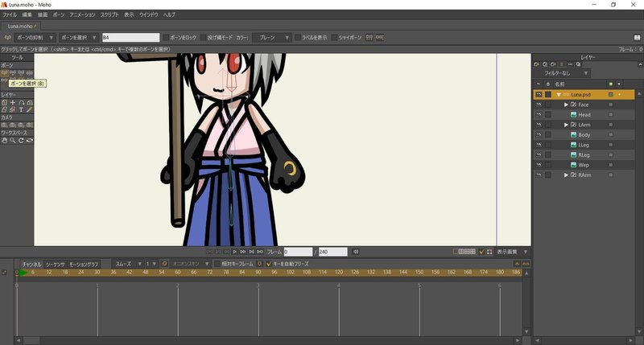Enable the lasso mode checkbox
This screenshot has width=644, height=345.
click(203, 37)
